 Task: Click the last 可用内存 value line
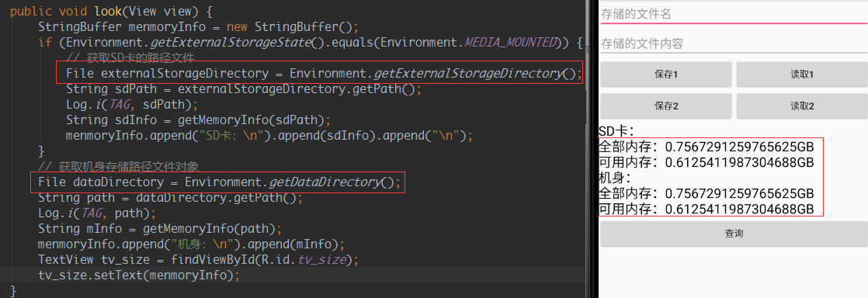coord(707,209)
